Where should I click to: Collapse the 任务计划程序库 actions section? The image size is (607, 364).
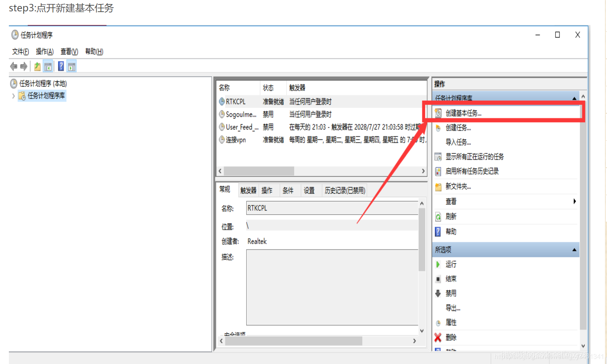pyautogui.click(x=574, y=98)
